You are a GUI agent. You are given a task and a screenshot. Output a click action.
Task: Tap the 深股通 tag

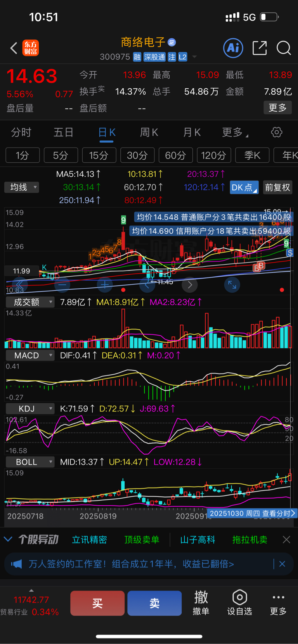click(x=154, y=57)
